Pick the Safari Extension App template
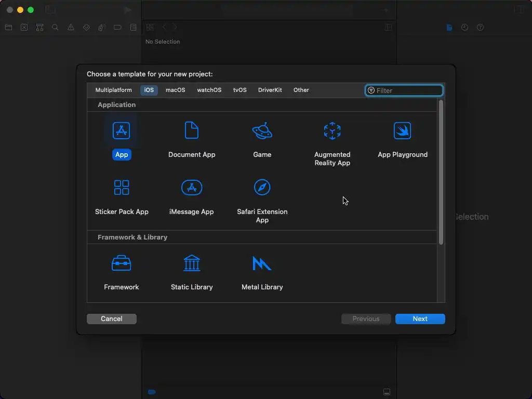Screen dimensions: 532x399 [262, 201]
